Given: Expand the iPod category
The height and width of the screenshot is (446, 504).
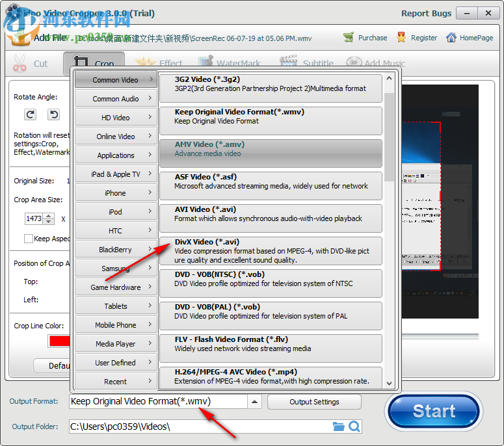Looking at the screenshot, I should pos(116,212).
